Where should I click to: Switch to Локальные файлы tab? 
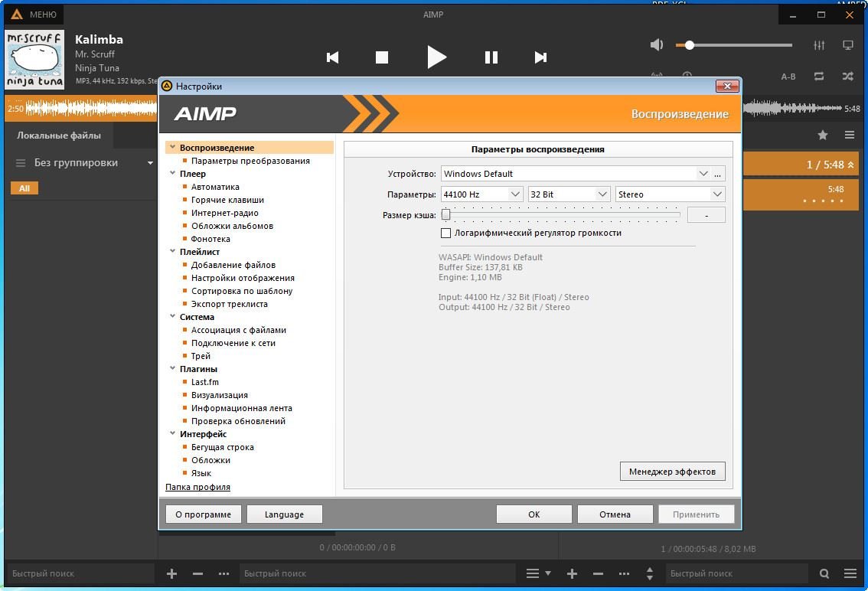59,136
